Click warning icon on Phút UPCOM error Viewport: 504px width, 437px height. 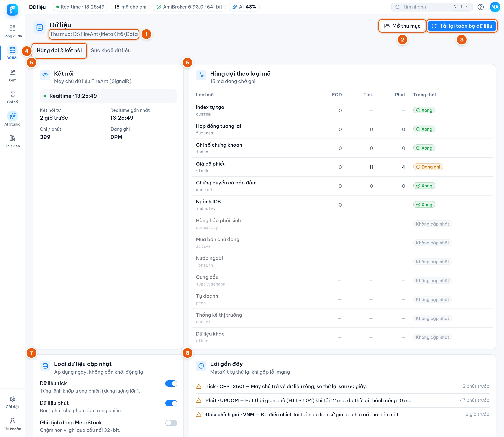click(199, 401)
